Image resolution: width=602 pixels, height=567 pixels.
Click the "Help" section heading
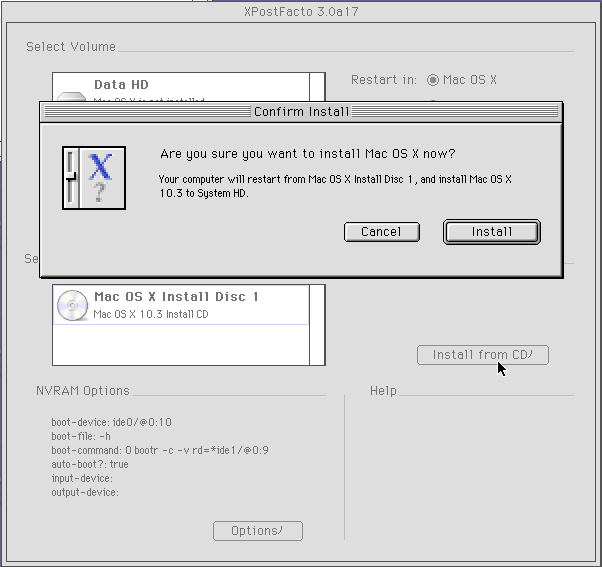pyautogui.click(x=383, y=391)
